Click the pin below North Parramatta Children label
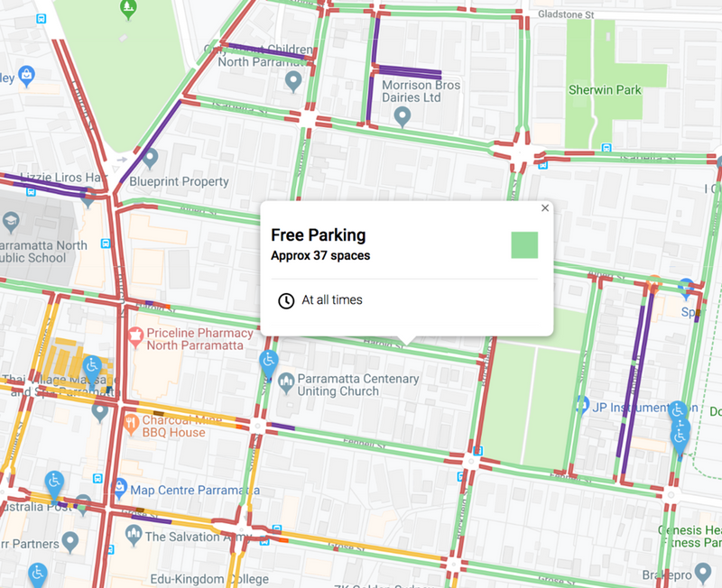Screen dimensions: 722x588 click(x=293, y=83)
